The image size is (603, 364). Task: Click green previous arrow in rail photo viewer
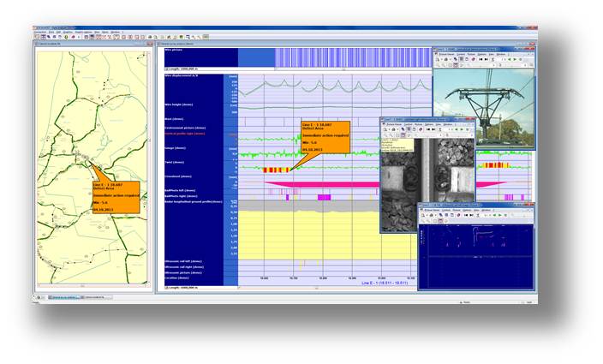(457, 129)
